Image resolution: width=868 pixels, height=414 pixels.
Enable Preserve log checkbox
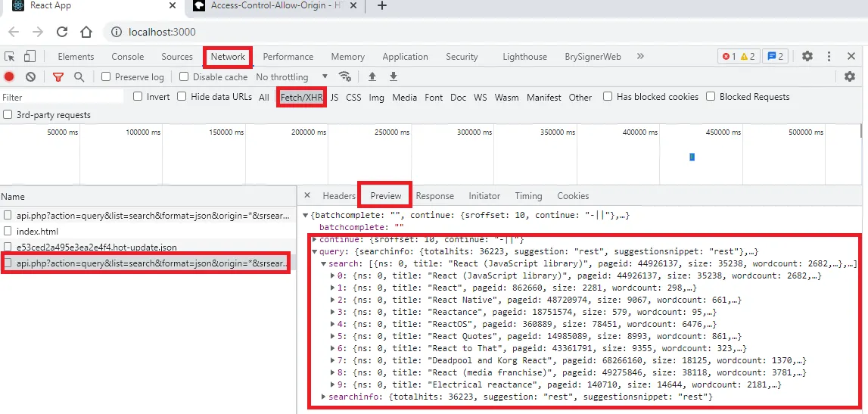tap(106, 77)
